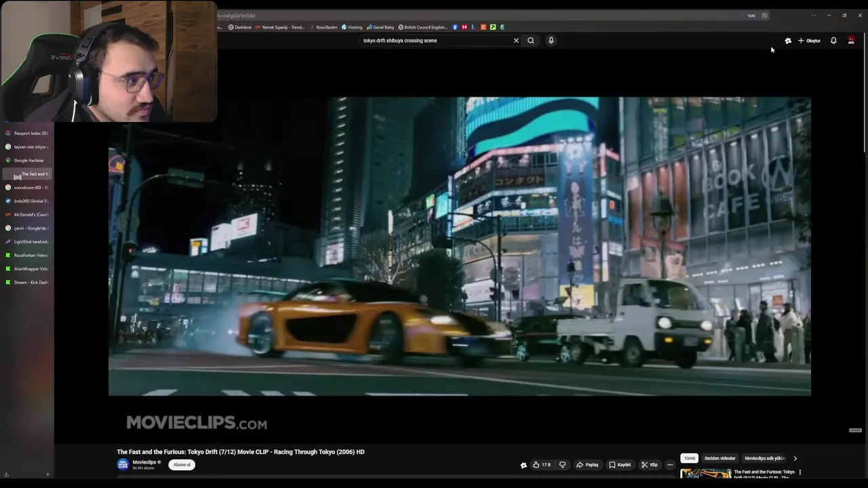The width and height of the screenshot is (868, 488).
Task: Open Yemek Siparişi Trendyol bookmark
Action: click(280, 27)
